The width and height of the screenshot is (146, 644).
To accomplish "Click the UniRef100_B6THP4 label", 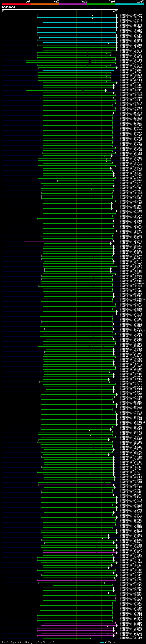I will (x=131, y=60).
